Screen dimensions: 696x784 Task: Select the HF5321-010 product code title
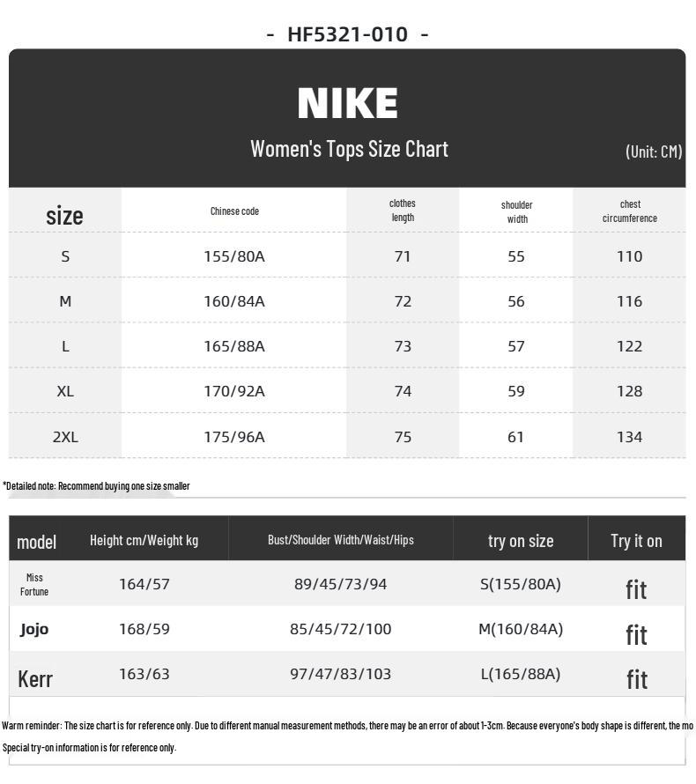point(347,34)
